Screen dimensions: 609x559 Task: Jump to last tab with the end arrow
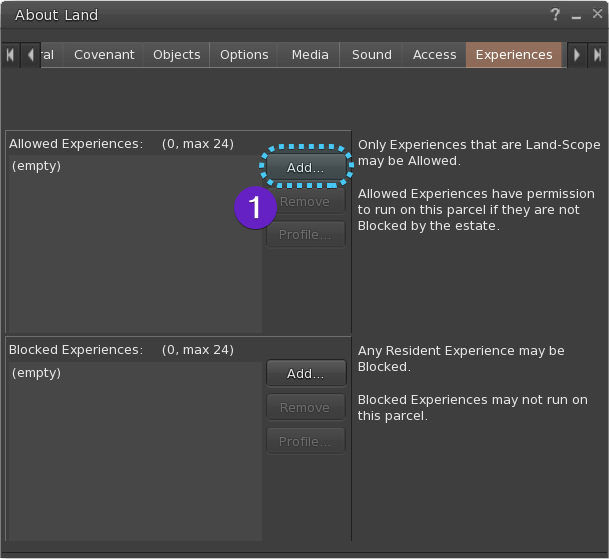pos(597,55)
